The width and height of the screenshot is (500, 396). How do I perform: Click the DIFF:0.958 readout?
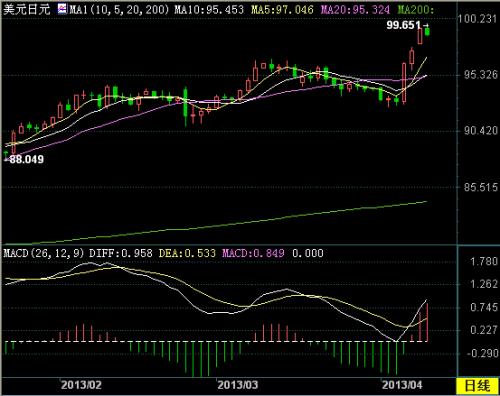pos(121,253)
